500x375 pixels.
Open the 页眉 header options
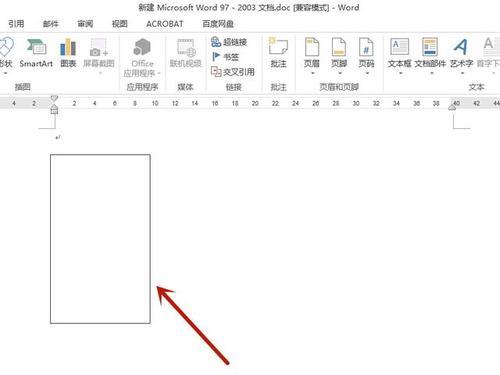(x=312, y=53)
